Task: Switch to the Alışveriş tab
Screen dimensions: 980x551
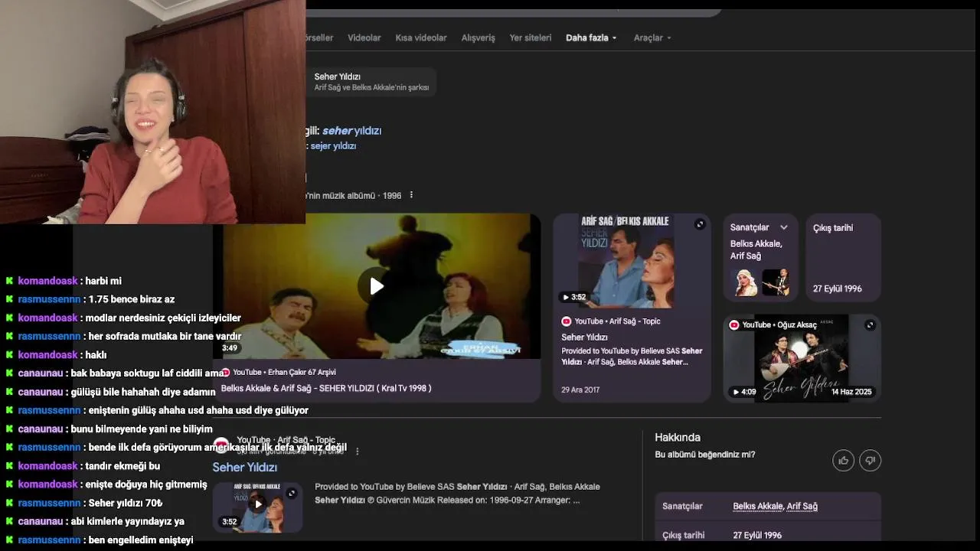Action: point(478,37)
